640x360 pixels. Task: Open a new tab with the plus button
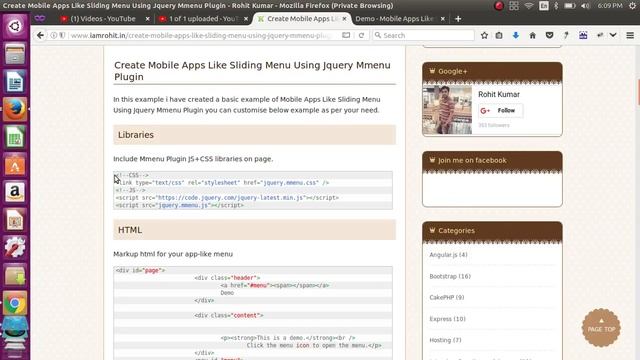(x=458, y=19)
